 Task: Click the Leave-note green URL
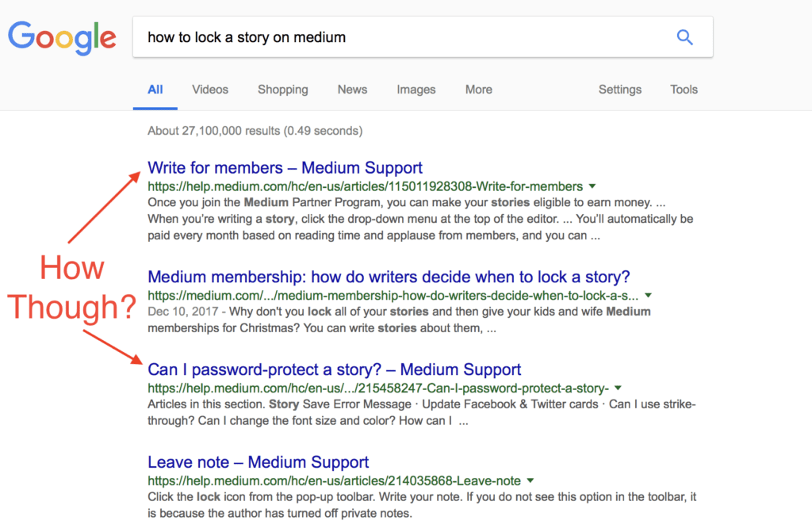point(334,480)
